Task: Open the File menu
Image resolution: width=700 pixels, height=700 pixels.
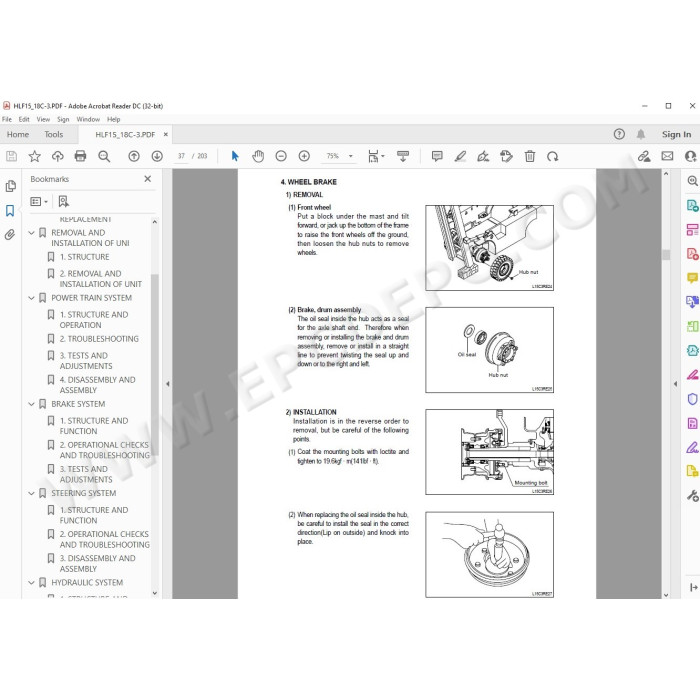Action: [x=7, y=120]
